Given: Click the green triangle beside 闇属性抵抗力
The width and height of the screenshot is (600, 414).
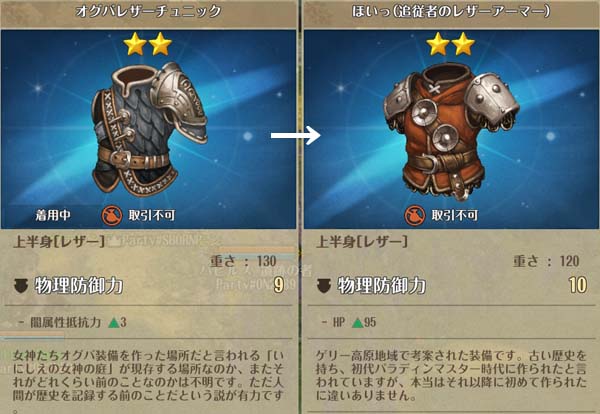Looking at the screenshot, I should click(x=114, y=323).
